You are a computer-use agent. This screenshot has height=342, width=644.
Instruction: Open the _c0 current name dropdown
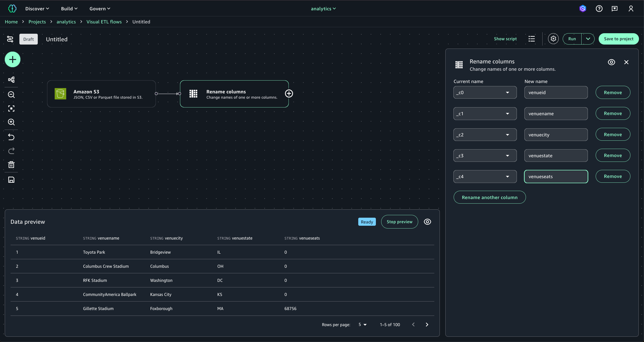click(485, 93)
